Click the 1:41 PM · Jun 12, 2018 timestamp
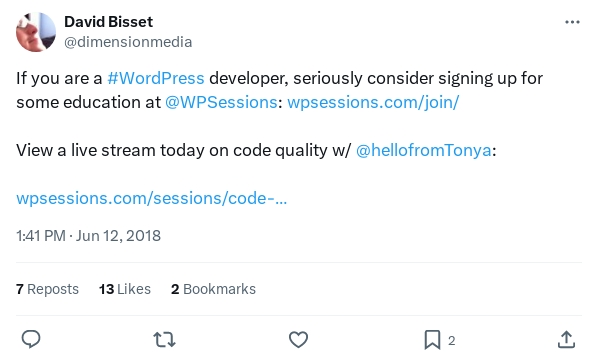Screen dimensions: 598x363 tap(88, 236)
